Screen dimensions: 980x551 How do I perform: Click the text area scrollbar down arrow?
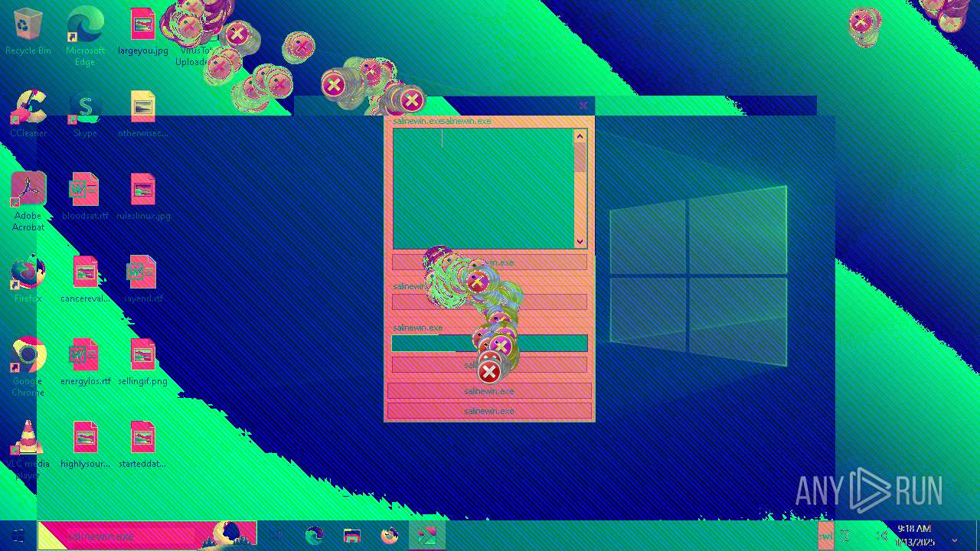[580, 241]
